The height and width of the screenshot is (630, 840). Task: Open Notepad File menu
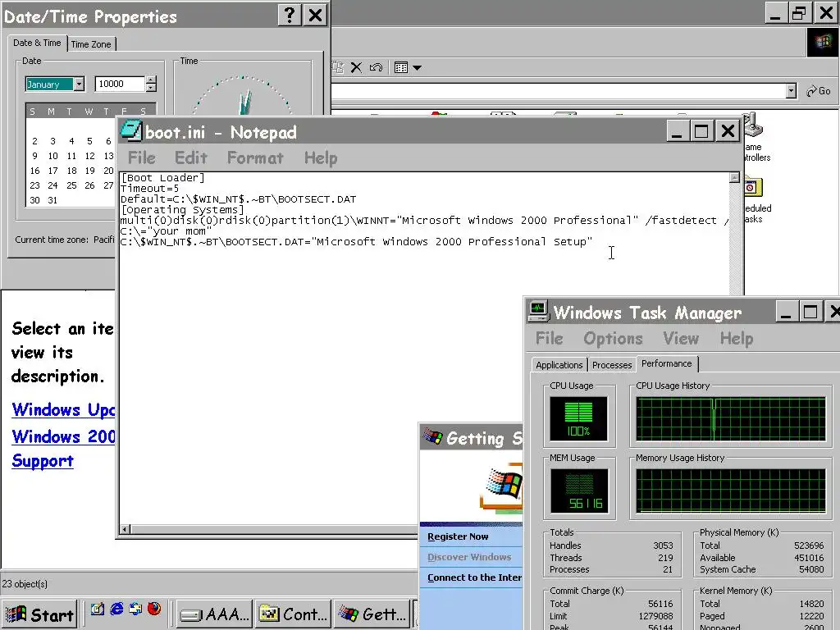click(x=141, y=158)
